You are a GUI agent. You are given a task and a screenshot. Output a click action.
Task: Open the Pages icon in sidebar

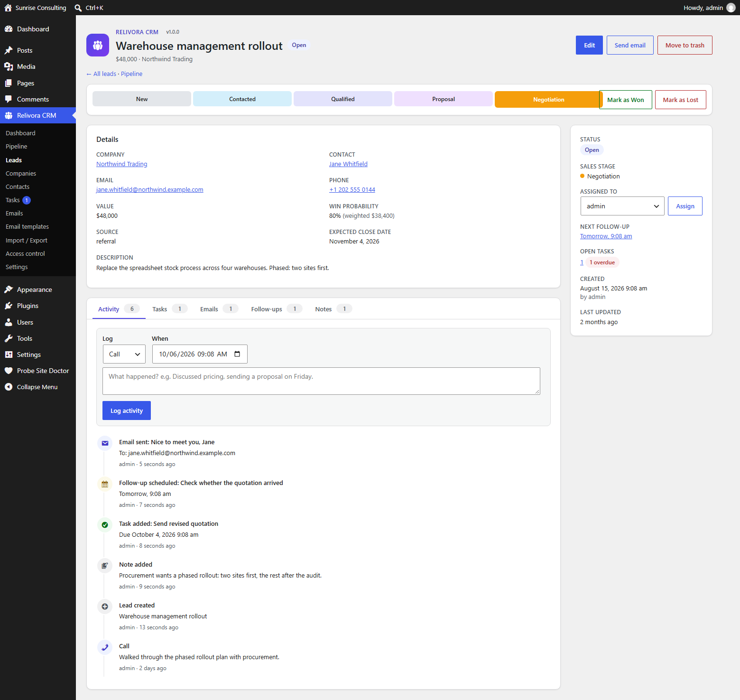[9, 83]
